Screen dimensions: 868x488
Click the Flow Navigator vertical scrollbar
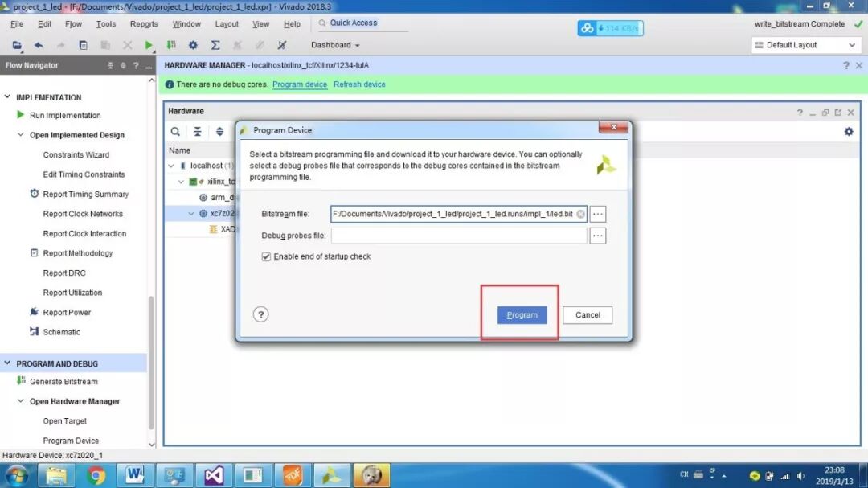click(151, 363)
